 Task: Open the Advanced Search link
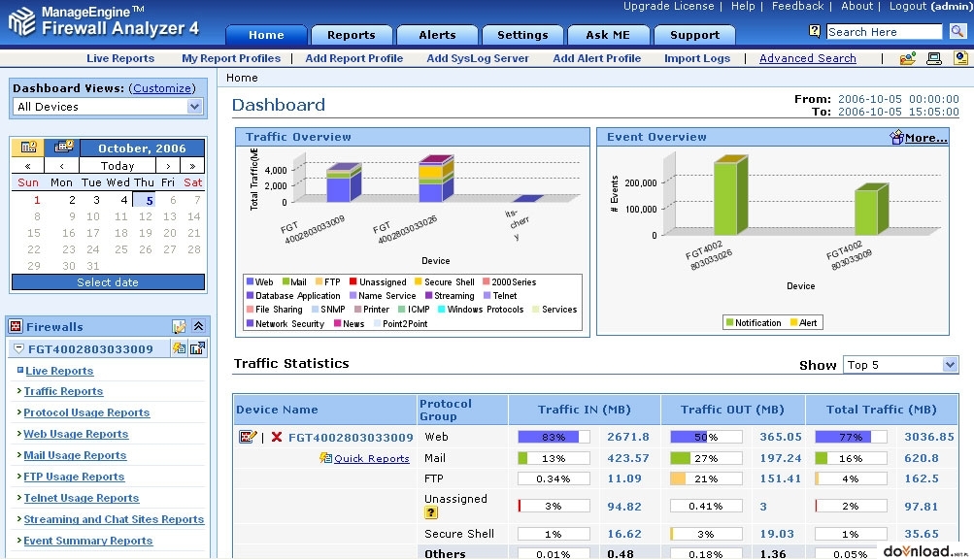808,58
